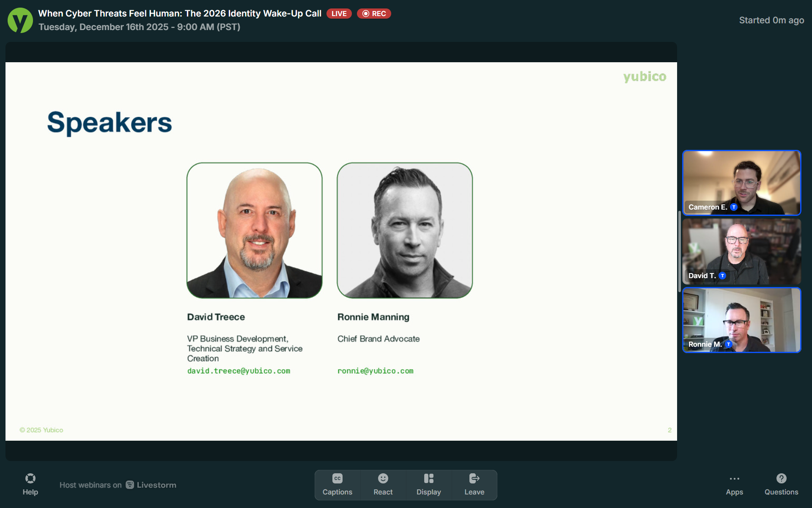Viewport: 812px width, 508px height.
Task: Click the REC recording indicator
Action: [374, 13]
